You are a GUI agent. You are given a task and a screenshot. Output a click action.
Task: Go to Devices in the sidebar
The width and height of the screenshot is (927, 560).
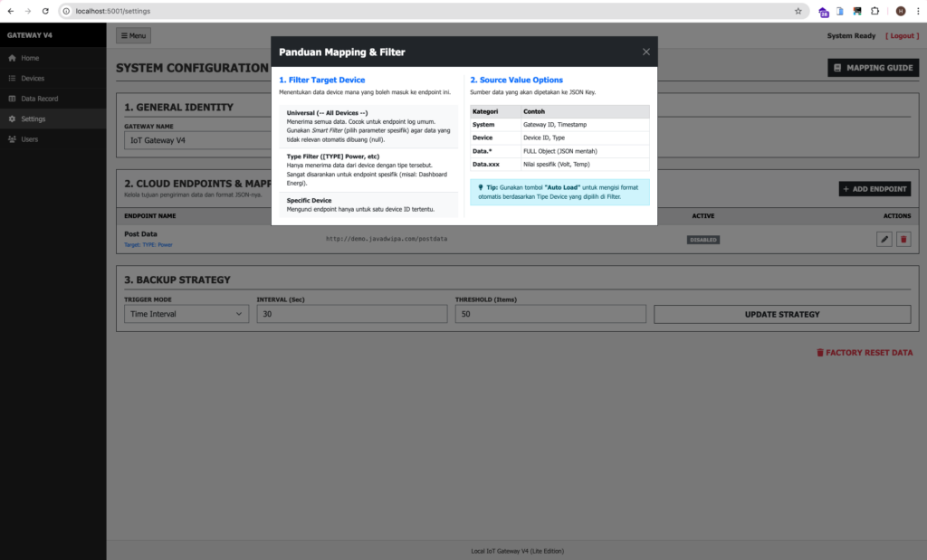(x=33, y=79)
